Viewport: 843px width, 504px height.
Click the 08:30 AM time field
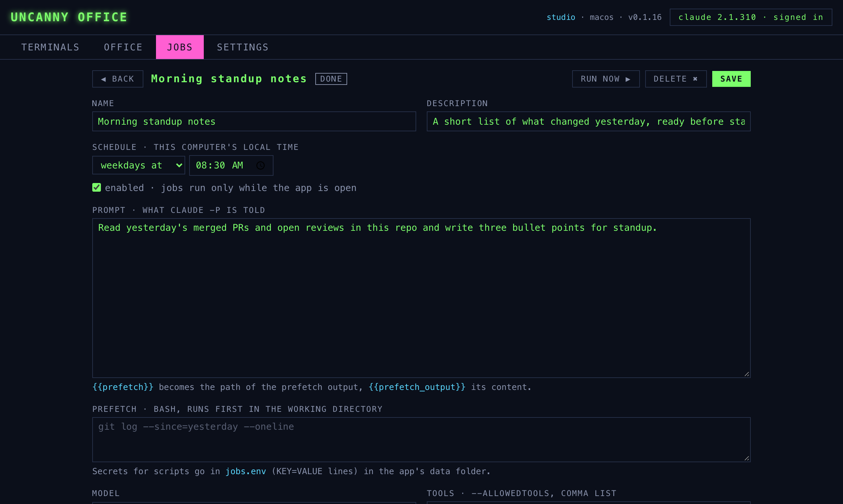[231, 165]
